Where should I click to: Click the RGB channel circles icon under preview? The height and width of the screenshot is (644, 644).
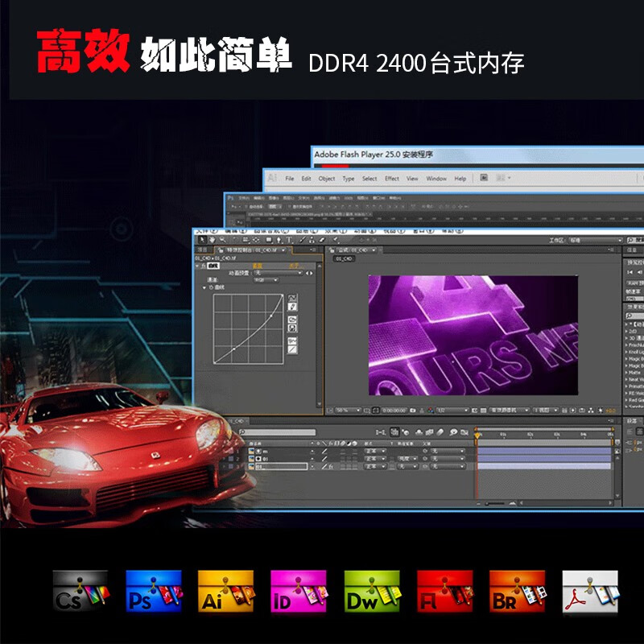coord(431,411)
